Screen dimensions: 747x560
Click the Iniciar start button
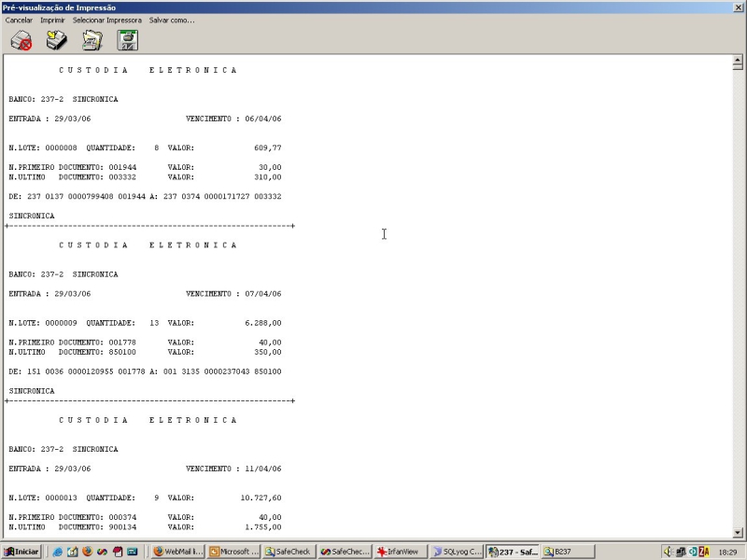coord(21,552)
